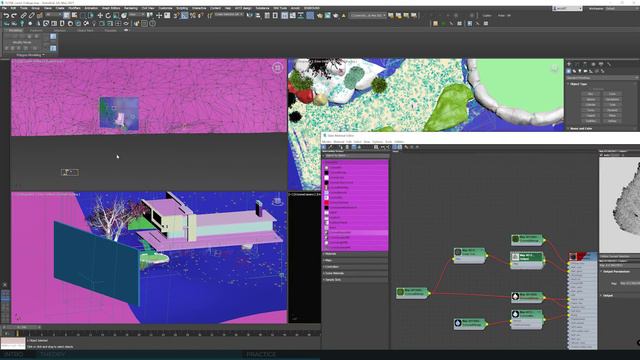The height and width of the screenshot is (360, 640).
Task: Select the highlighted material row in browser
Action: pos(355,233)
